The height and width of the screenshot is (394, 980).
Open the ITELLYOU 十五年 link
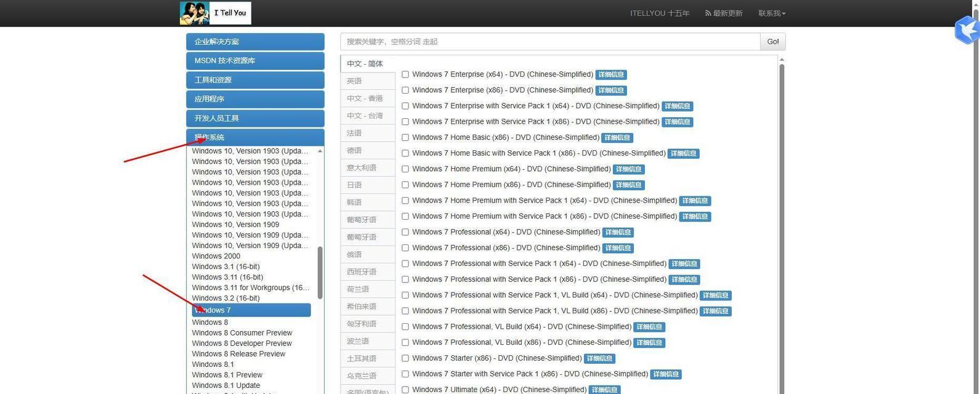[x=660, y=14]
